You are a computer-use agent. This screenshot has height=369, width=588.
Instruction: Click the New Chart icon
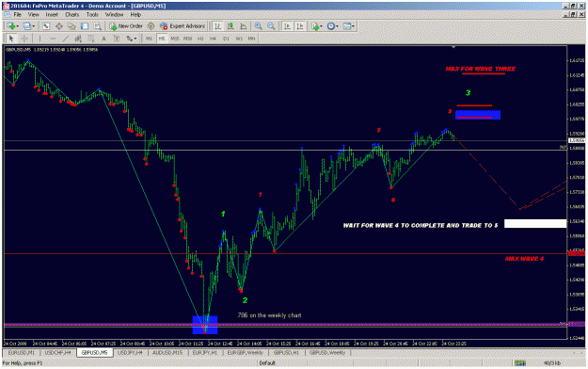11,26
